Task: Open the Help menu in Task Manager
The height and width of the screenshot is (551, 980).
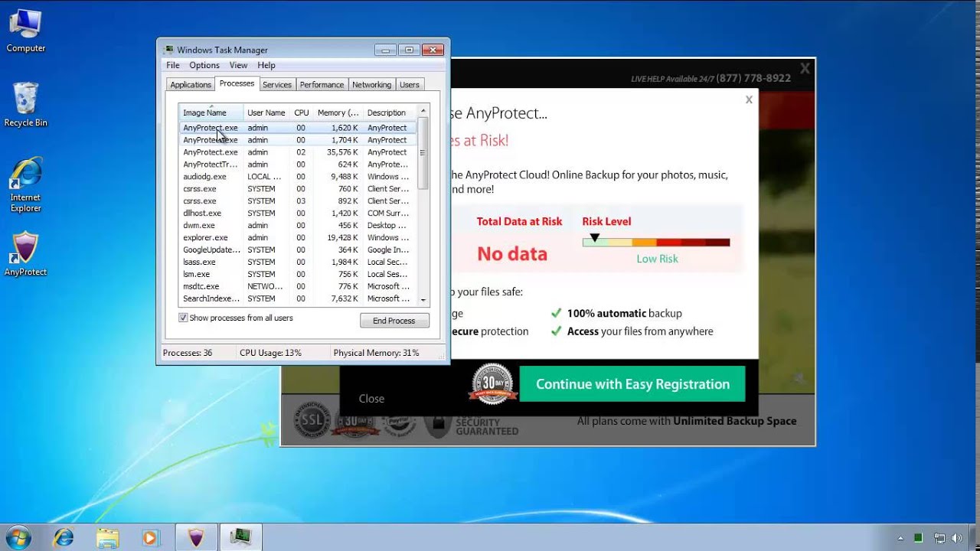Action: pyautogui.click(x=266, y=65)
